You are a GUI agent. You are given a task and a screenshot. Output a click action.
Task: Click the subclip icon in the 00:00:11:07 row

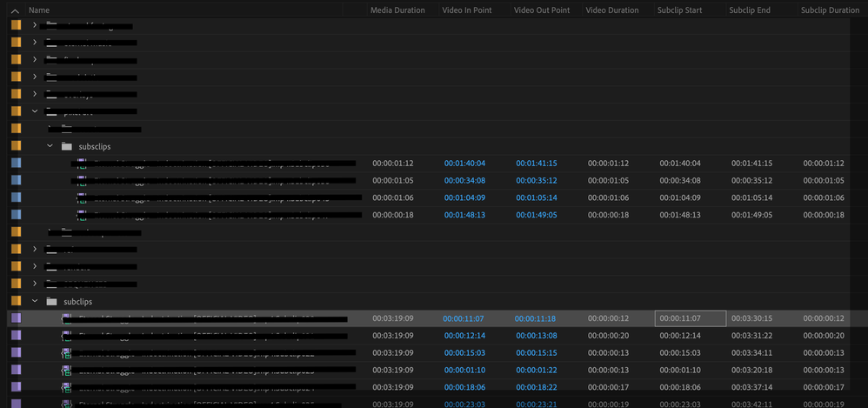[x=67, y=318]
